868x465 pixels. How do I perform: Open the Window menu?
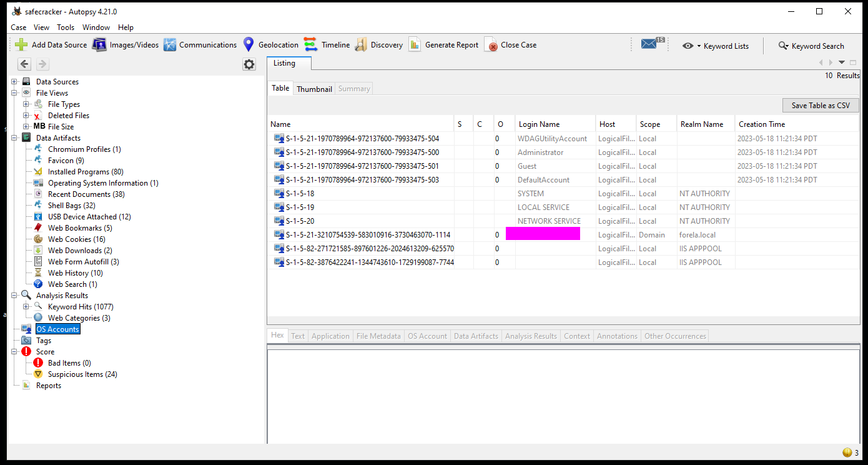click(96, 27)
